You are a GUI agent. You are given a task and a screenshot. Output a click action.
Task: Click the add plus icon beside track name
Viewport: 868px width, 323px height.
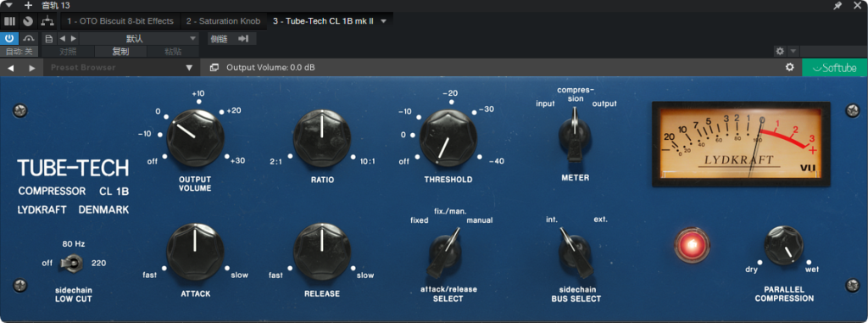pos(29,6)
